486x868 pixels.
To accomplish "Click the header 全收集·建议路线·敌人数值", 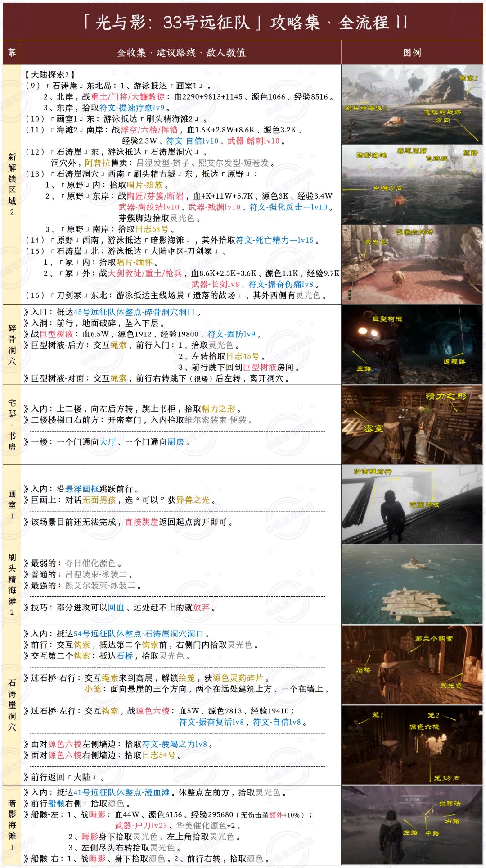I will (x=181, y=53).
